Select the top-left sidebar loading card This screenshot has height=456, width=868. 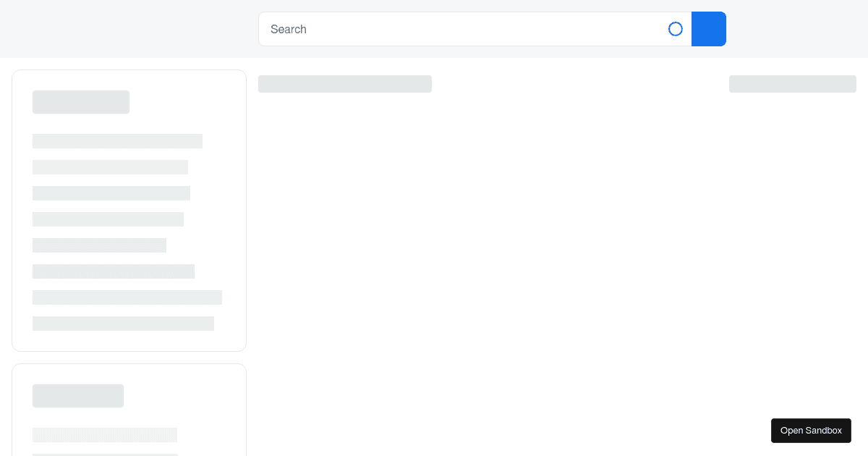129,210
